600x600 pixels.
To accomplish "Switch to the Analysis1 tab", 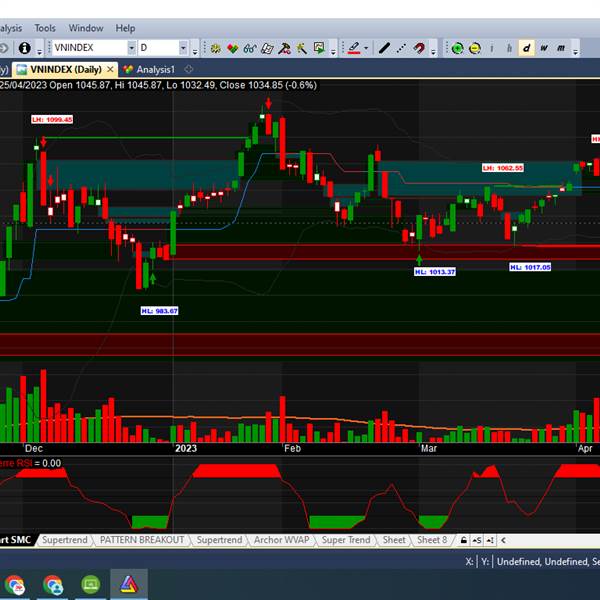I will 149,70.
